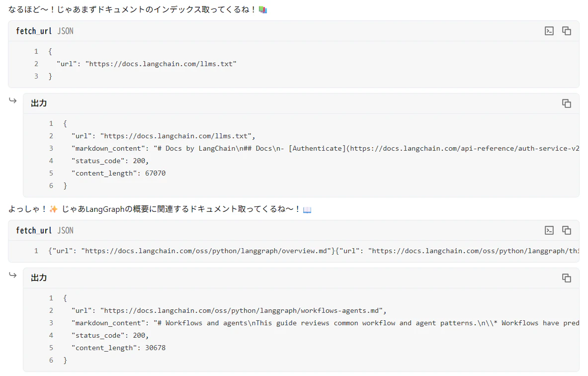This screenshot has width=588, height=376.
Task: Click message about fetching document index
Action: 138,9
